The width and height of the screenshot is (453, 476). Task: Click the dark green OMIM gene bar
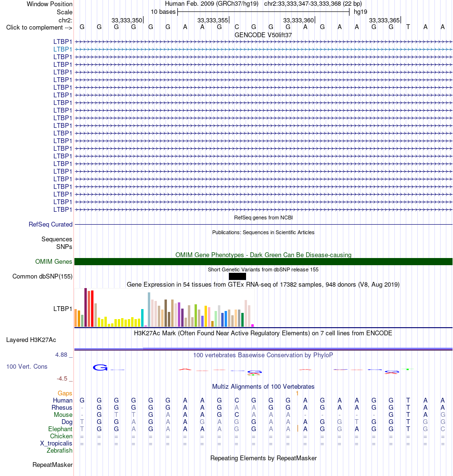(263, 261)
